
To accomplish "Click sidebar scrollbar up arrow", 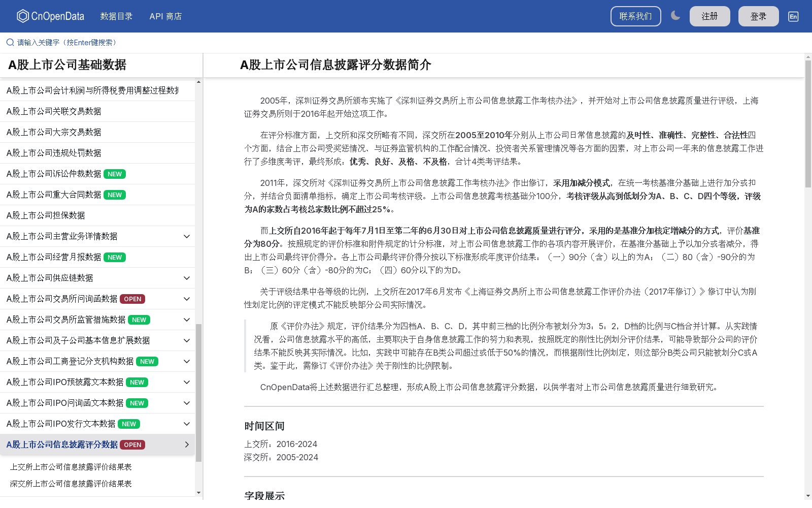I will click(198, 82).
